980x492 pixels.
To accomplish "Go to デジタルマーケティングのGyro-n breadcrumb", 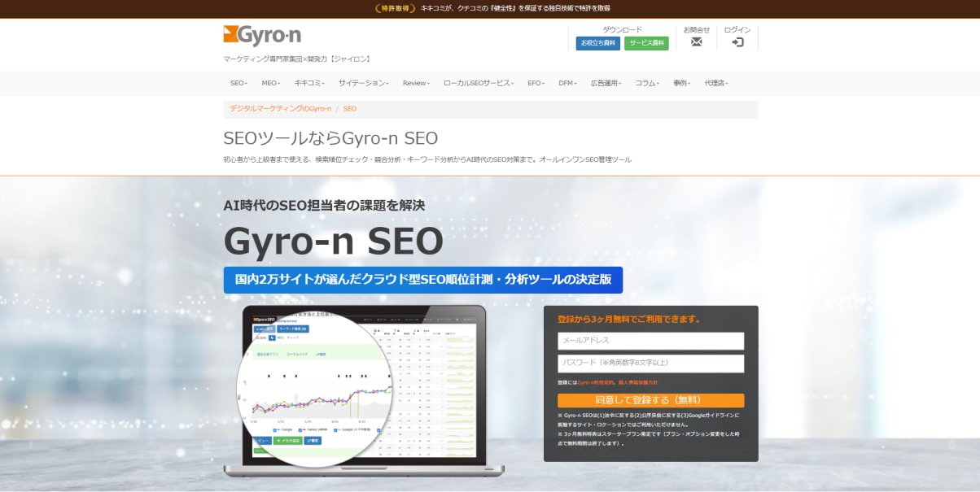I will pyautogui.click(x=280, y=108).
